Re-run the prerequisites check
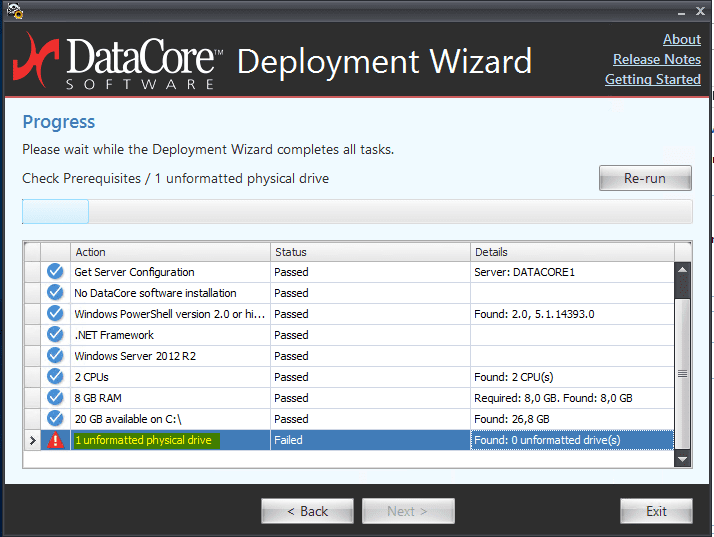The image size is (714, 537). (x=645, y=178)
